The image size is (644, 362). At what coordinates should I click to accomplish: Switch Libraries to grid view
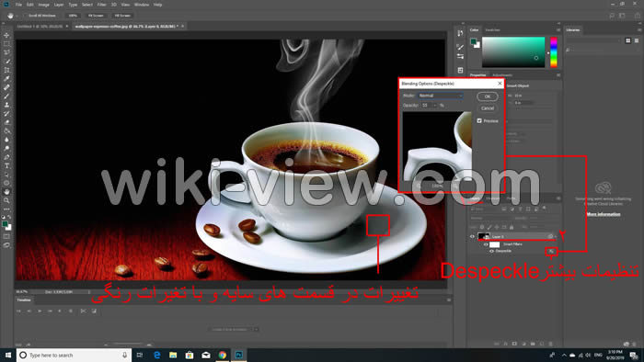click(x=628, y=40)
